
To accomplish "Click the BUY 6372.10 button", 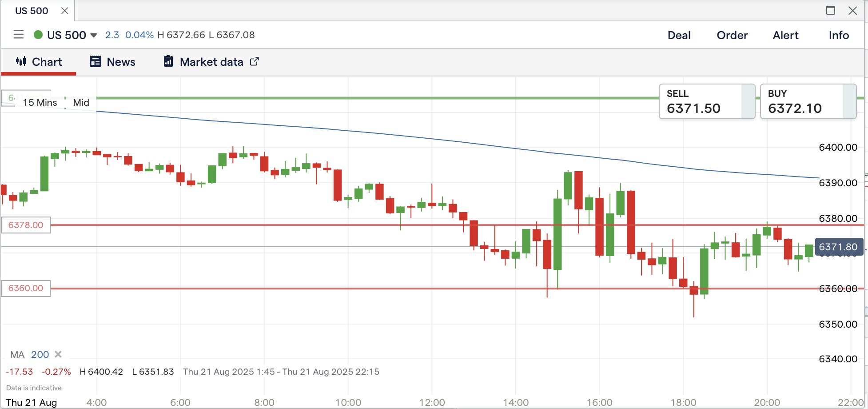I will 808,102.
